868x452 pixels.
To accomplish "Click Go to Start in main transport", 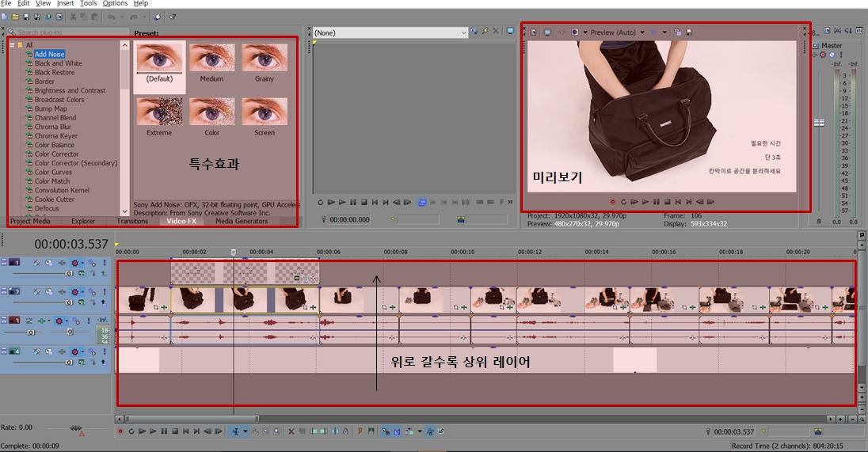I will coord(186,431).
